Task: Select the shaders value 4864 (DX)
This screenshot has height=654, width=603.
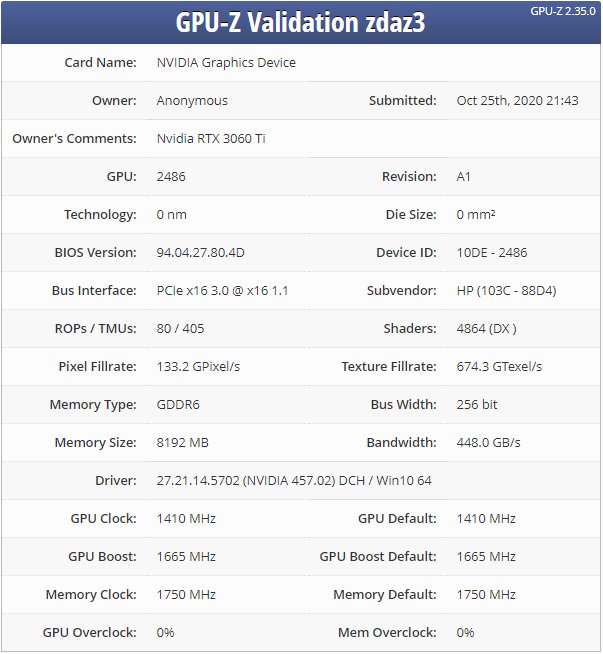Action: click(486, 329)
